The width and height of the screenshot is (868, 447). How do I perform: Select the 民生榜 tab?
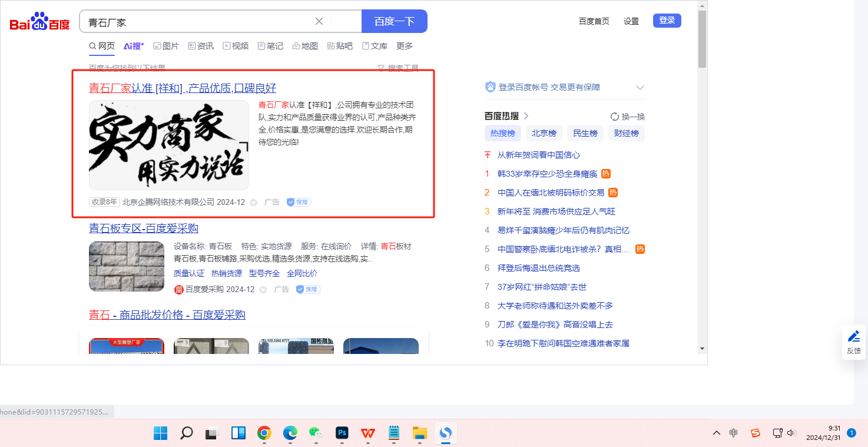coord(585,133)
